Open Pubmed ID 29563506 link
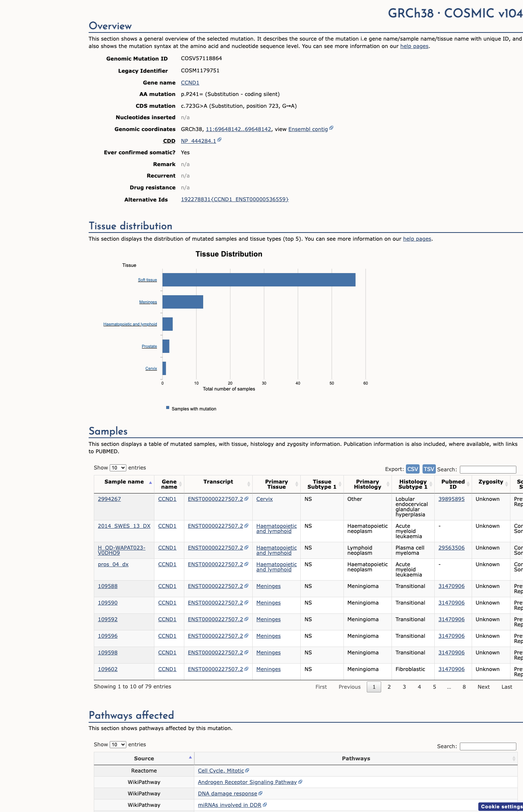523x812 pixels. point(451,548)
